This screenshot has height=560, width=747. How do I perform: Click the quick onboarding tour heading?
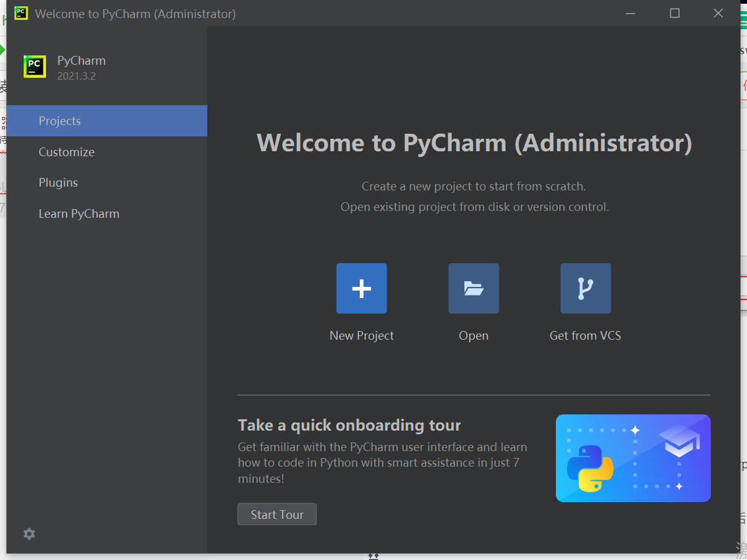[x=349, y=425]
